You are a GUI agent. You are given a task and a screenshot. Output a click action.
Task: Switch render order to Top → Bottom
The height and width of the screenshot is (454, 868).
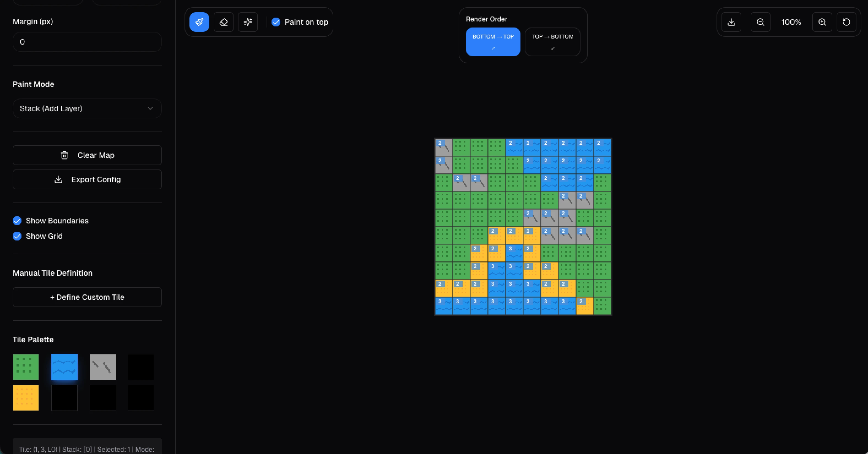[x=552, y=42]
